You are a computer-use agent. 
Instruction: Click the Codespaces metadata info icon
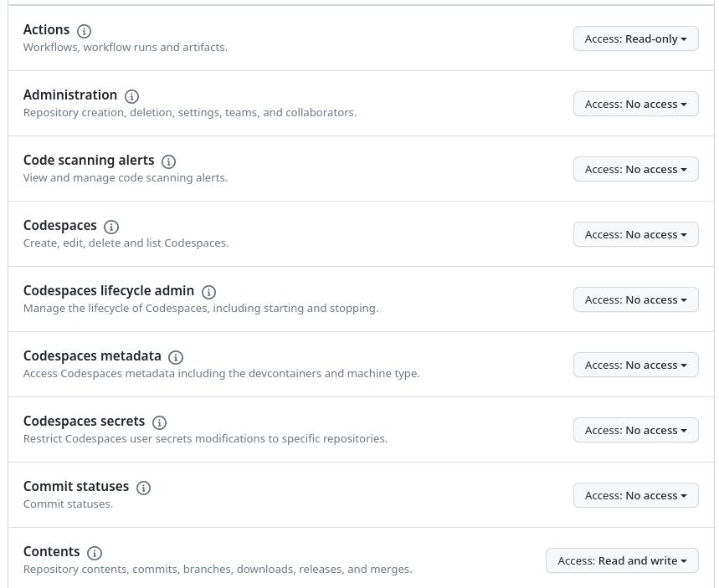(176, 357)
